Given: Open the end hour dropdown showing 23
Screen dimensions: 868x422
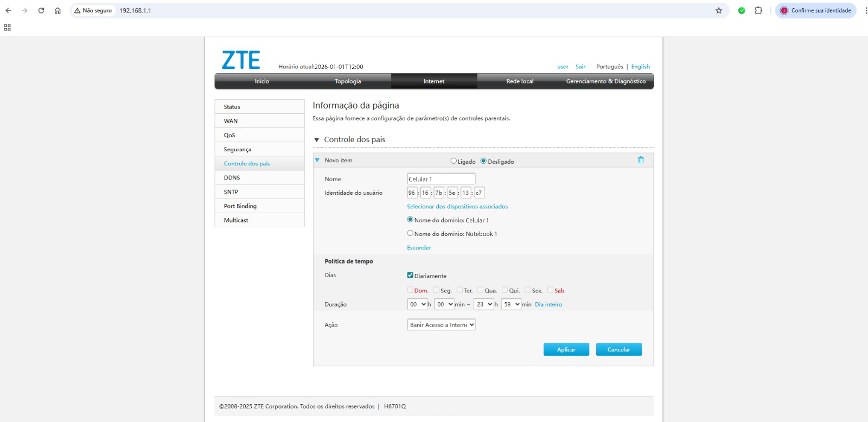Looking at the screenshot, I should (484, 304).
